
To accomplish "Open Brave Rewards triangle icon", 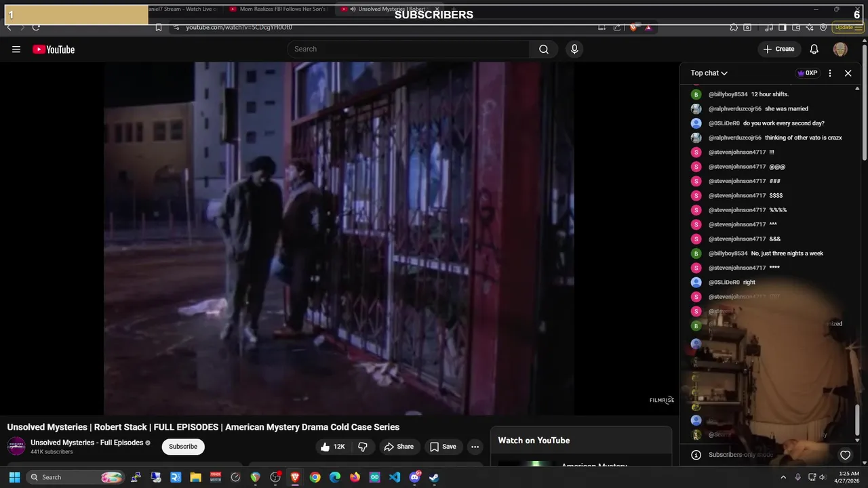I will tap(648, 27).
